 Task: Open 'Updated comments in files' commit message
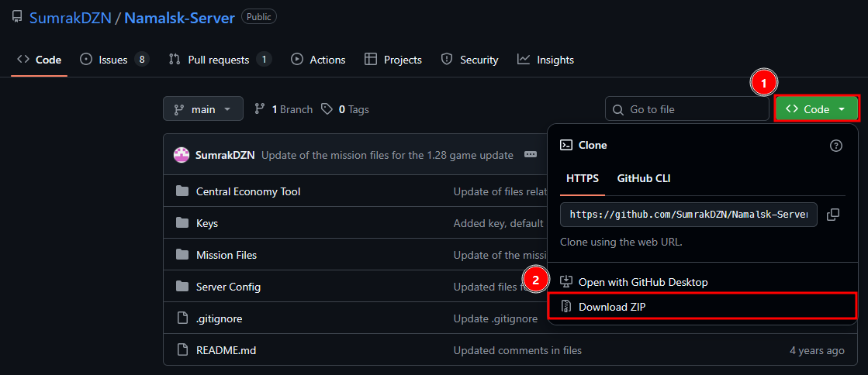click(517, 351)
